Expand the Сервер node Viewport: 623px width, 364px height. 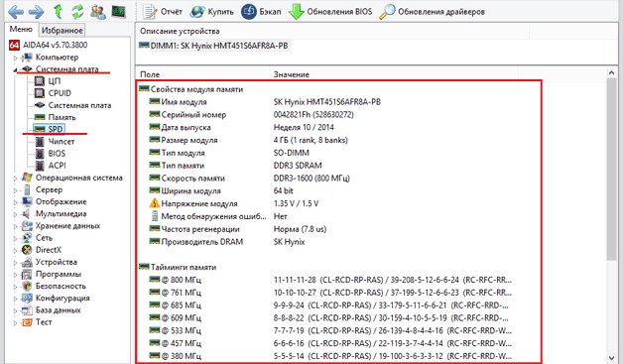[16, 190]
